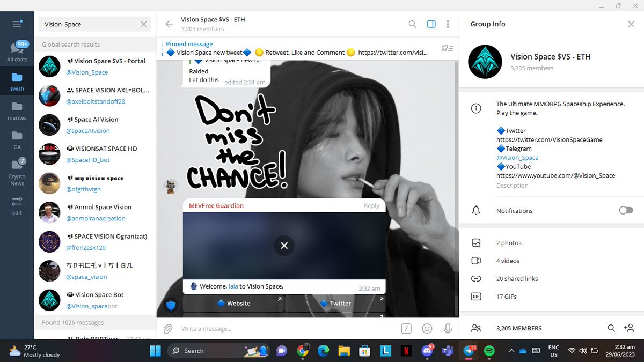Open @Vision_Space link in group description
644x362 pixels.
(x=517, y=158)
